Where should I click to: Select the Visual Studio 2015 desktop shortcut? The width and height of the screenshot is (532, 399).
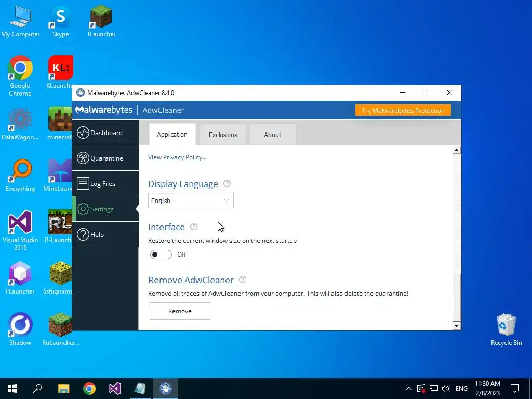(20, 230)
